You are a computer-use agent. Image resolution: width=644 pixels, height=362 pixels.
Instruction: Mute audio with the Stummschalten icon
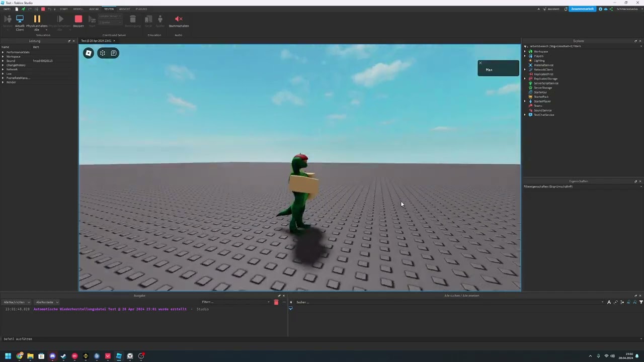179,21
